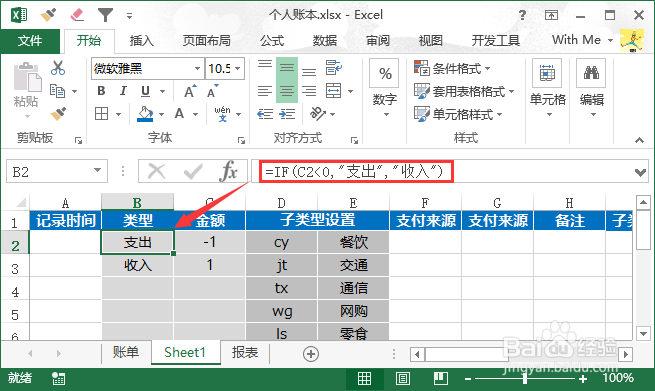
Task: Click the Cancel X in formula bar
Action: [157, 171]
